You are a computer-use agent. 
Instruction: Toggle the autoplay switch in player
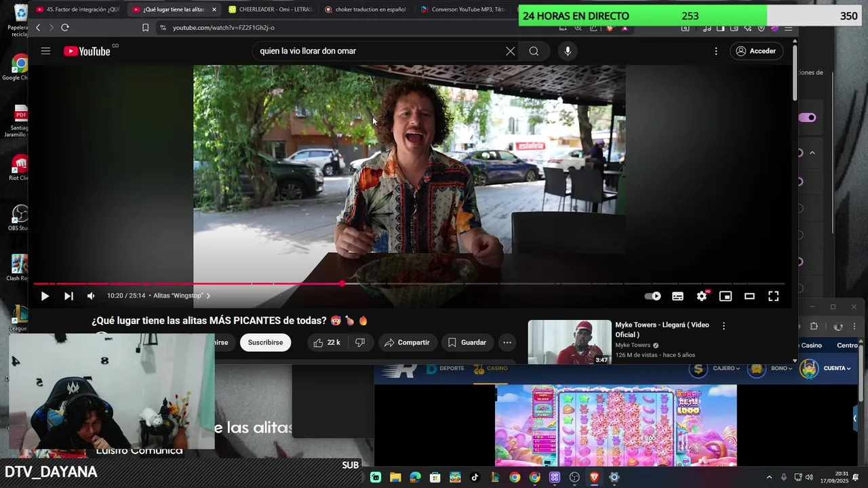pyautogui.click(x=652, y=296)
